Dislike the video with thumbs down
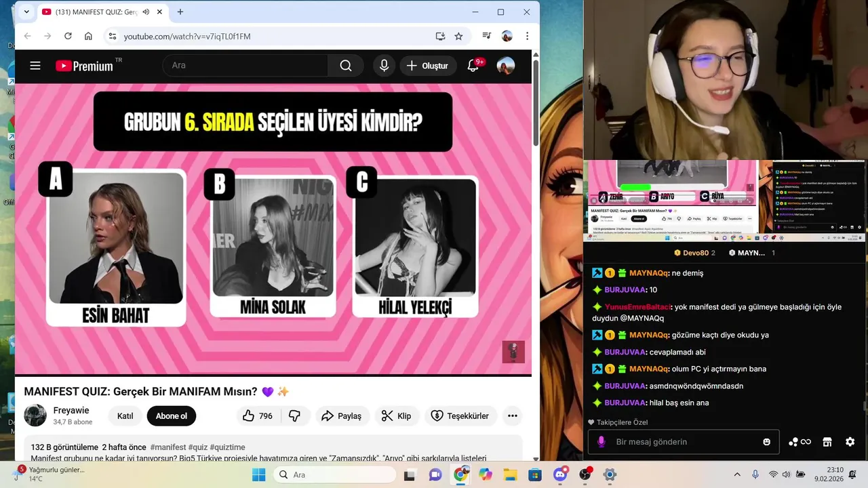The width and height of the screenshot is (868, 488). [x=294, y=415]
